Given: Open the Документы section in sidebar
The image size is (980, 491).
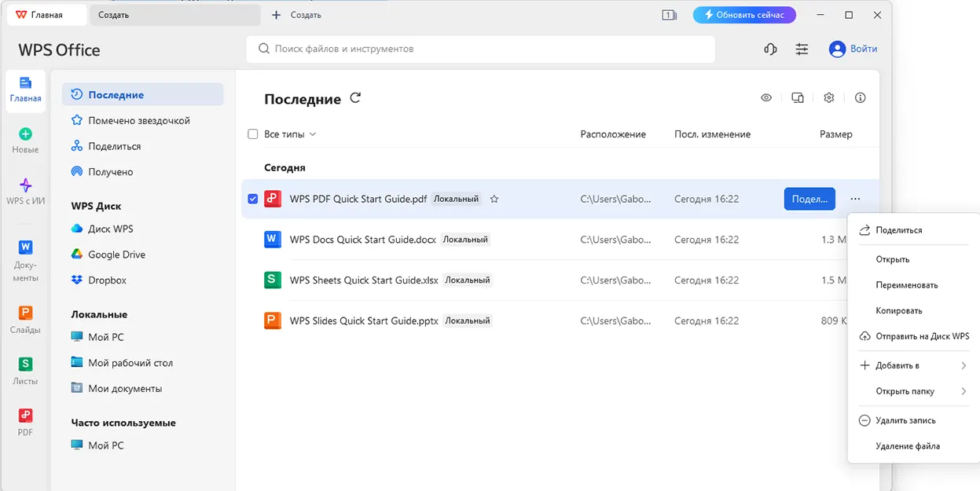Looking at the screenshot, I should click(24, 251).
